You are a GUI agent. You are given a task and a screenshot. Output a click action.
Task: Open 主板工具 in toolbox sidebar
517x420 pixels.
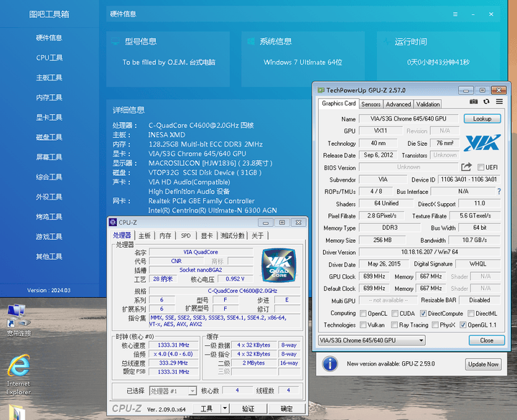[49, 78]
